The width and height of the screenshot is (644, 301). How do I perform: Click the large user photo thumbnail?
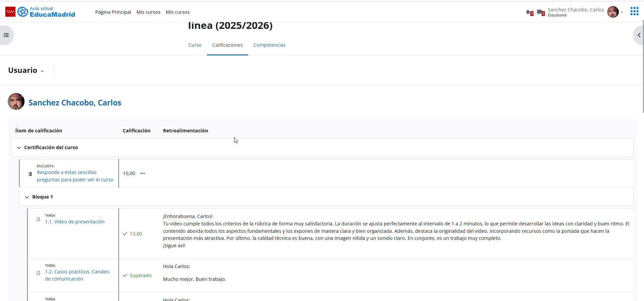click(16, 101)
